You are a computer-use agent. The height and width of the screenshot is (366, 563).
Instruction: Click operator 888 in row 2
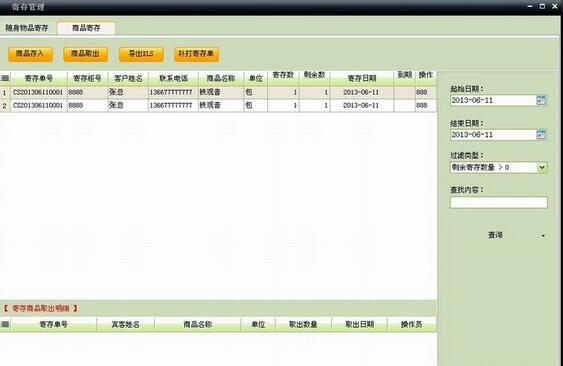422,106
